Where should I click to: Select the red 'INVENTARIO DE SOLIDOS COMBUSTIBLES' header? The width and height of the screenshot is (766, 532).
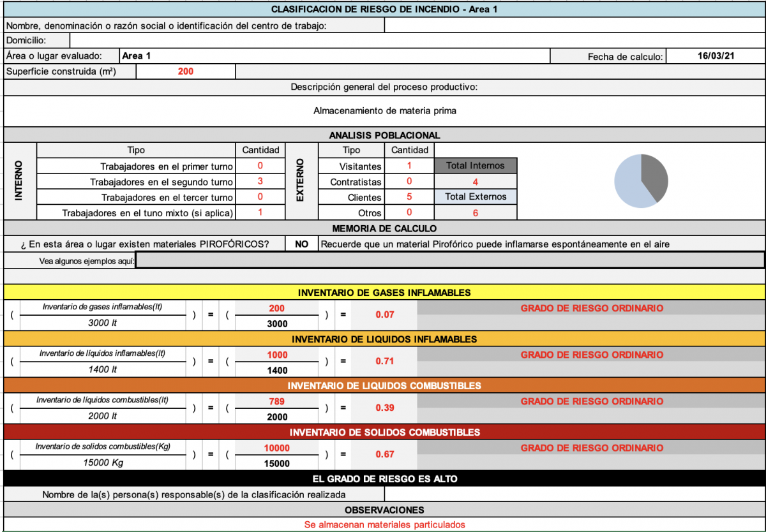tap(384, 432)
